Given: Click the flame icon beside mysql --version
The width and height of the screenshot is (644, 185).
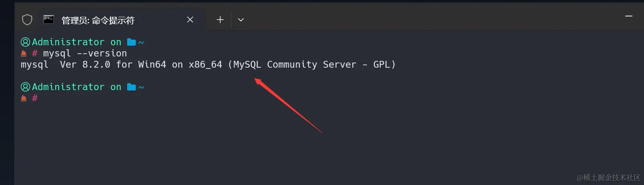Looking at the screenshot, I should [24, 53].
